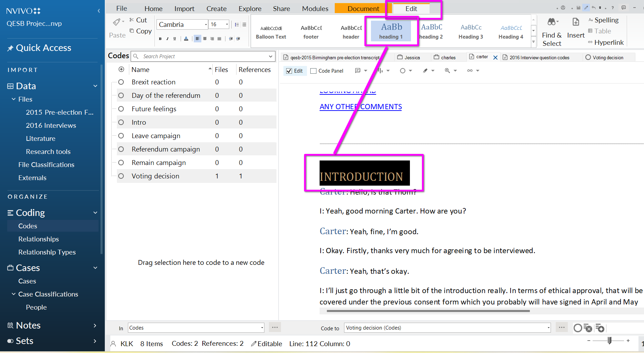Viewport: 644px width, 353px height.
Task: Center align the text
Action: tap(205, 39)
